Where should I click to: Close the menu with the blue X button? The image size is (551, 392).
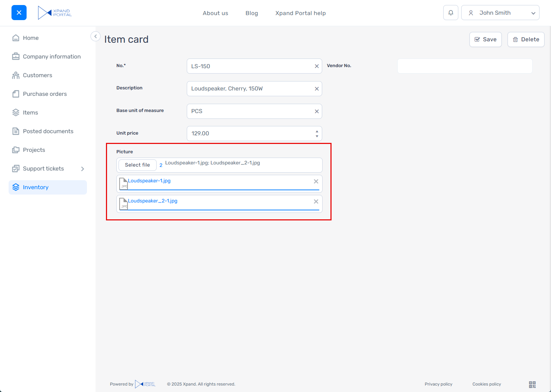(x=19, y=13)
